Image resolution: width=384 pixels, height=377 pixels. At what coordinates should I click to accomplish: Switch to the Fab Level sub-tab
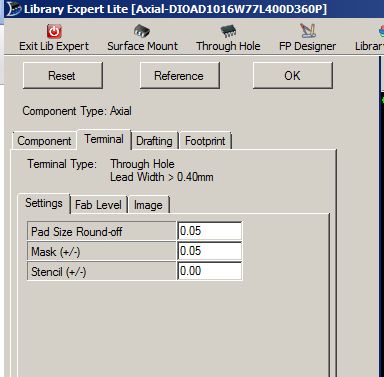[x=98, y=205]
